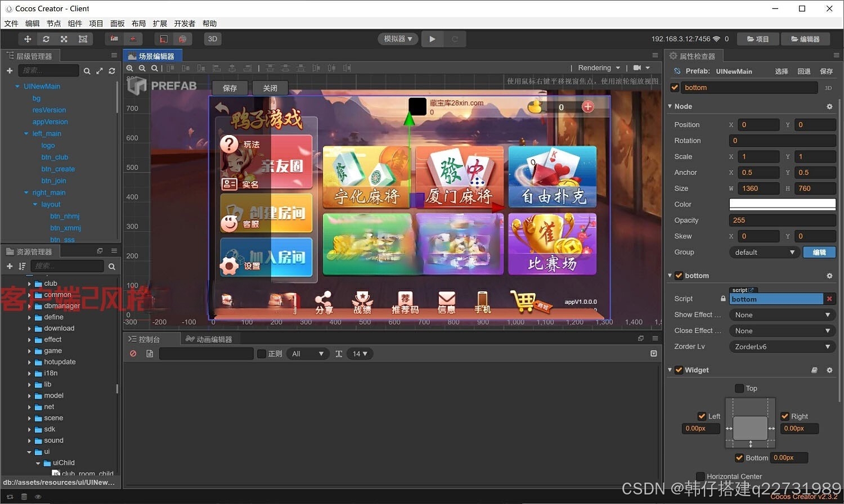844x504 pixels.
Task: Change asset sorting mode
Action: pos(22,266)
